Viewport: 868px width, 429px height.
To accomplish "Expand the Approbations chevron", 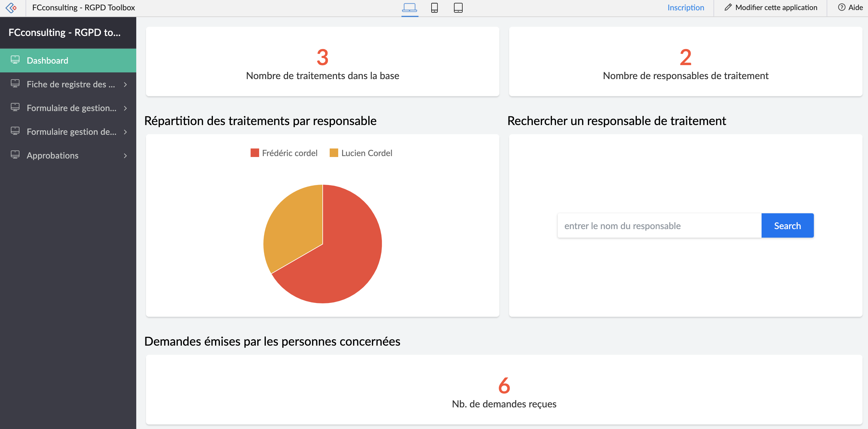I will click(125, 156).
